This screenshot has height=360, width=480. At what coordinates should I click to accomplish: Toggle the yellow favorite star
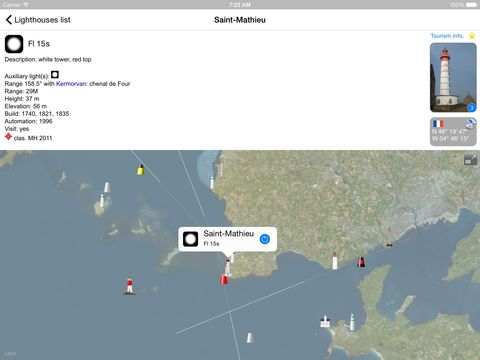pos(472,36)
